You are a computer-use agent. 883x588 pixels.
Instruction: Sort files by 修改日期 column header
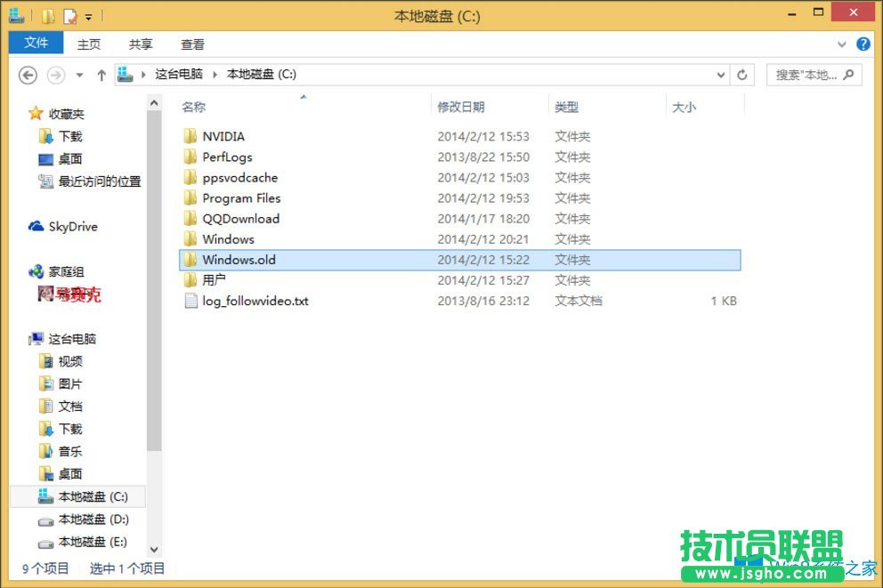pyautogui.click(x=464, y=107)
